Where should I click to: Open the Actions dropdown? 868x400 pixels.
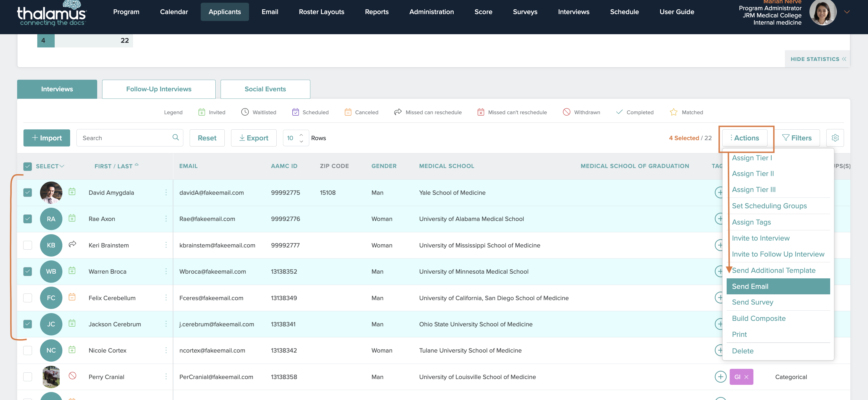745,138
